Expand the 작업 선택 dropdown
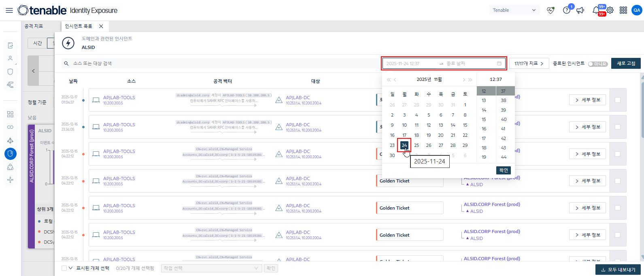Viewport: 644px width, 276px height. (x=210, y=268)
